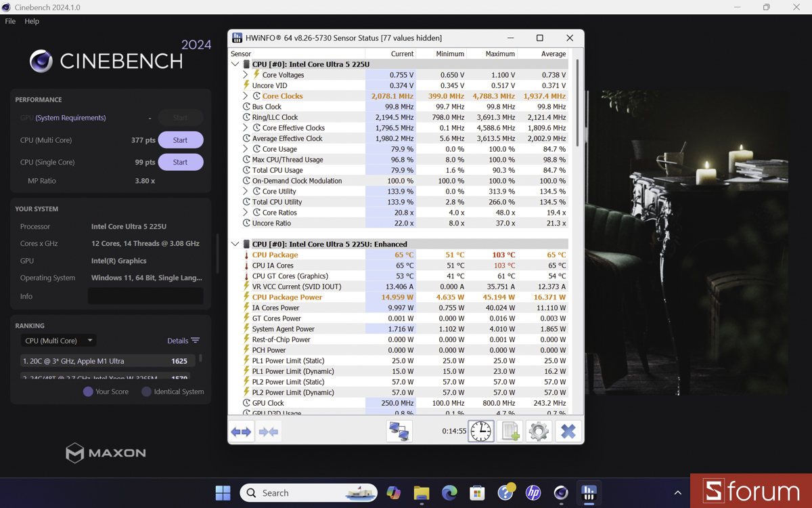Open the File menu in Cinebench
The width and height of the screenshot is (812, 508).
tap(9, 21)
